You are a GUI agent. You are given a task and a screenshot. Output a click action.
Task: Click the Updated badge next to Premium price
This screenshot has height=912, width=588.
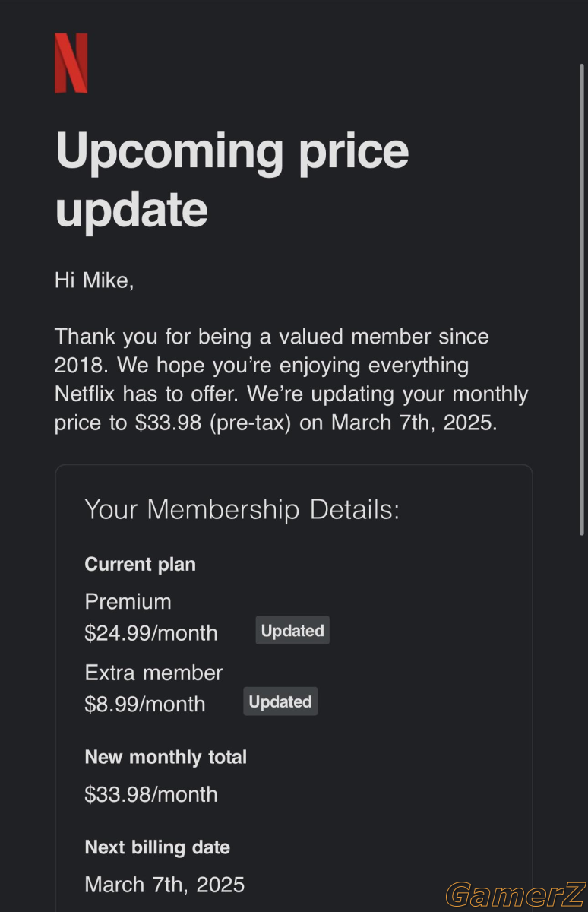pyautogui.click(x=292, y=631)
